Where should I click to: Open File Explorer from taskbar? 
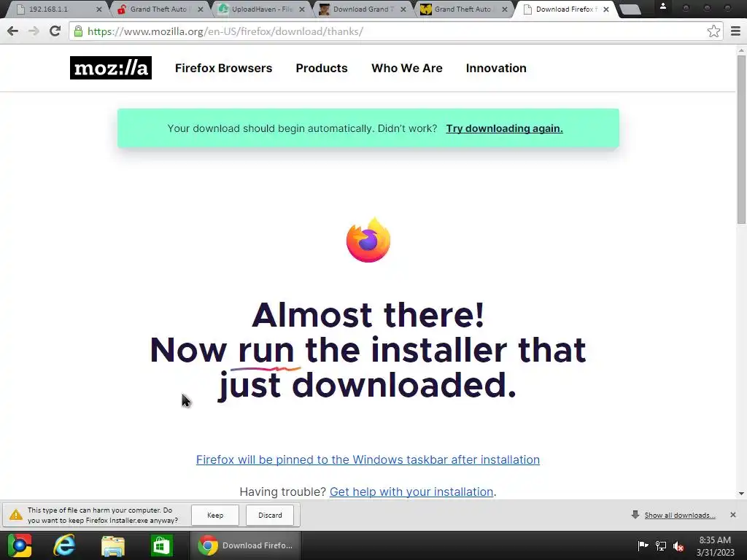click(x=113, y=545)
